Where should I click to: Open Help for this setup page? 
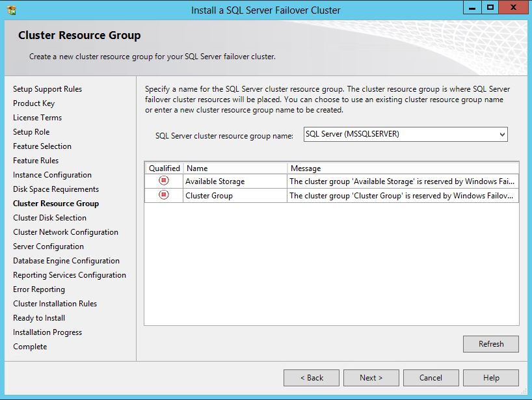pos(491,378)
